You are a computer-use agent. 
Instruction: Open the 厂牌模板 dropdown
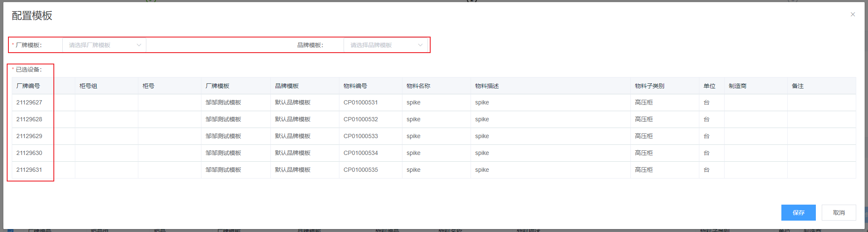pos(104,45)
